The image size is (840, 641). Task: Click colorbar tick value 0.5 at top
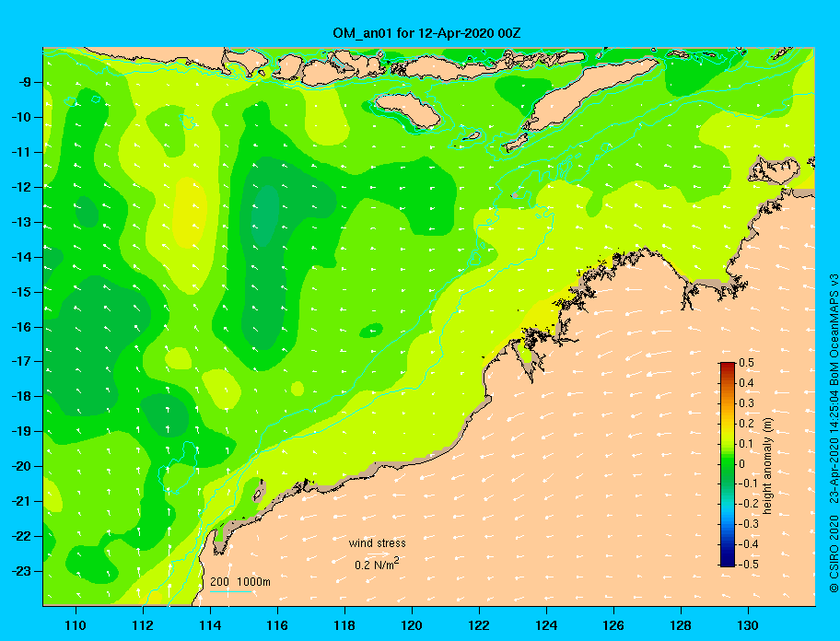pos(746,363)
